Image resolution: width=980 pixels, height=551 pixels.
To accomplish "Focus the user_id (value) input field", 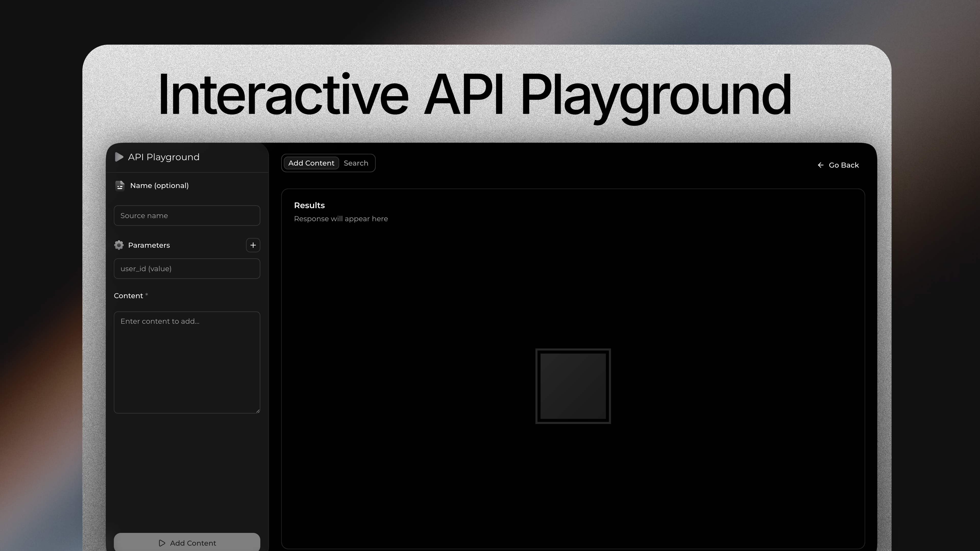I will tap(187, 269).
